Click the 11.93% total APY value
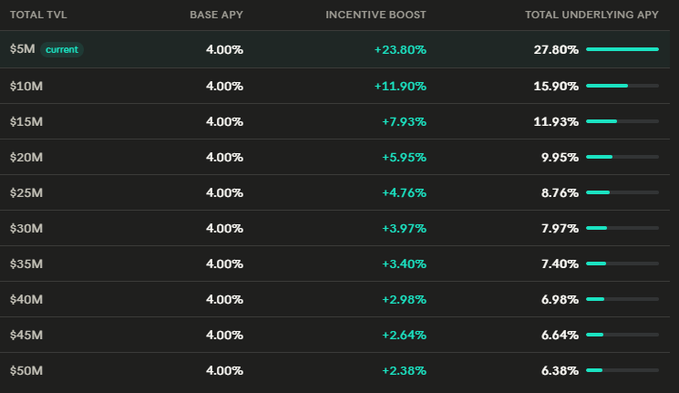 tap(556, 122)
